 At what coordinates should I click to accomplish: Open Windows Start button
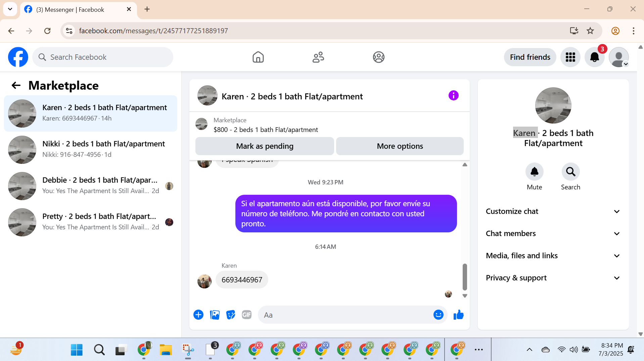pyautogui.click(x=77, y=350)
